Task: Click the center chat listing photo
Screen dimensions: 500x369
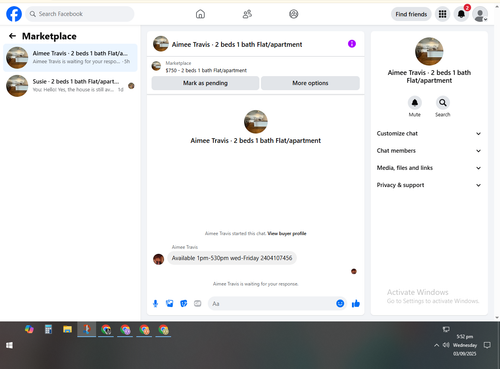Action: point(256,122)
